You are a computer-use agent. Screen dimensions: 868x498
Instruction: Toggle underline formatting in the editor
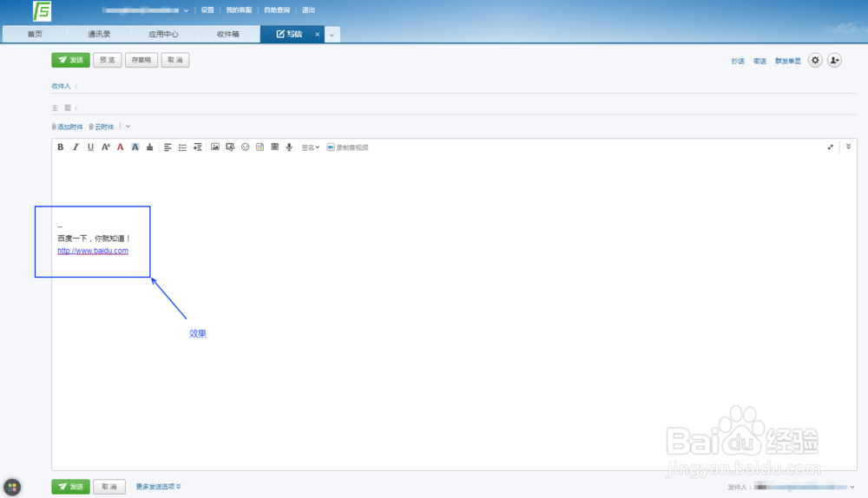coord(90,147)
